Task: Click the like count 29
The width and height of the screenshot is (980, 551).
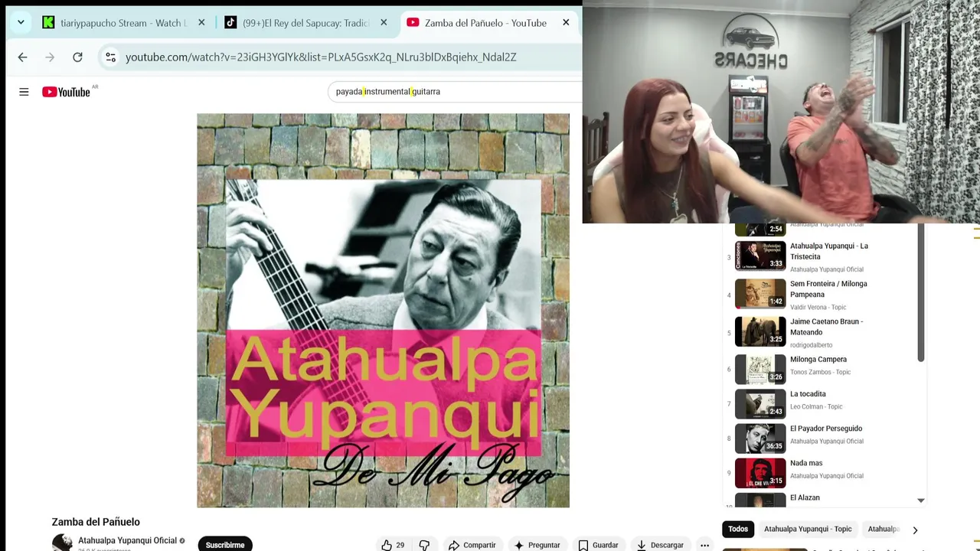Action: 400,545
